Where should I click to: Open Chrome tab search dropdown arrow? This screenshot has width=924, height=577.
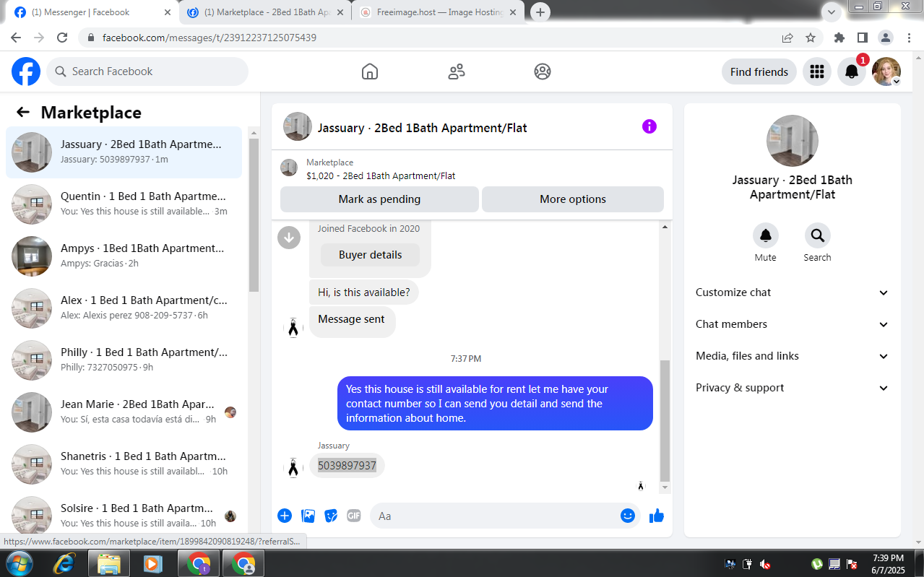[x=832, y=12]
